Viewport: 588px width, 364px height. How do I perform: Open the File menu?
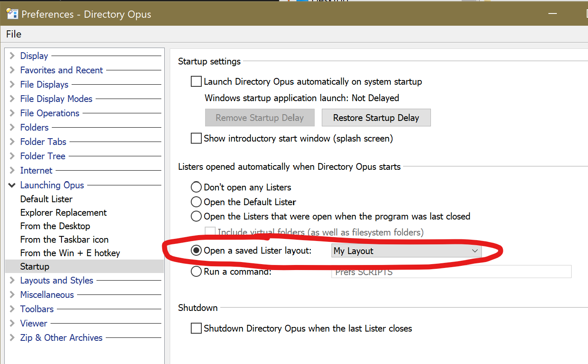coord(14,34)
